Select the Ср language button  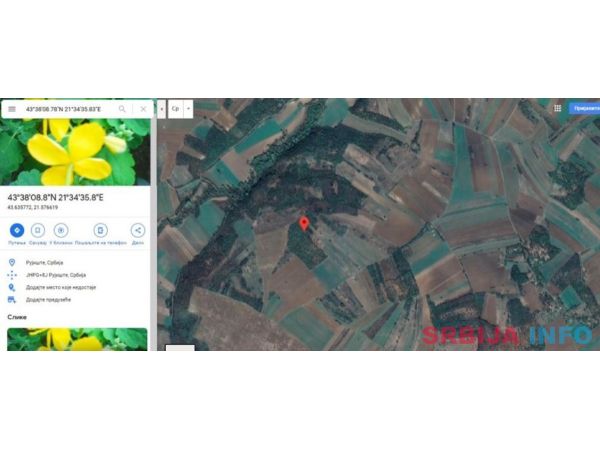[x=175, y=108]
